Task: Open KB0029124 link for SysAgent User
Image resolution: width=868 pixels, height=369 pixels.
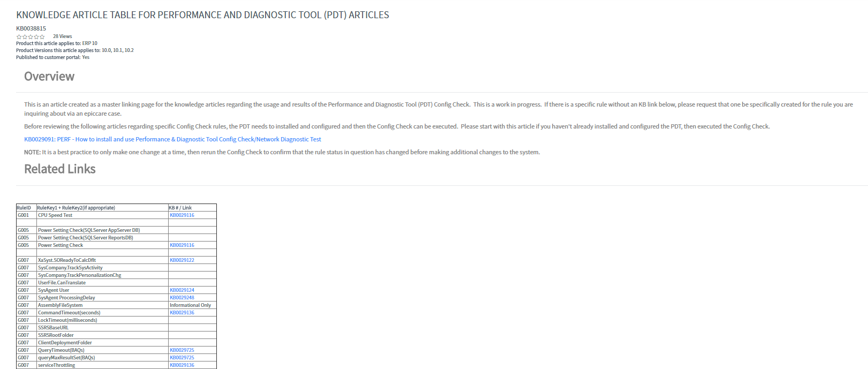Action: [182, 290]
